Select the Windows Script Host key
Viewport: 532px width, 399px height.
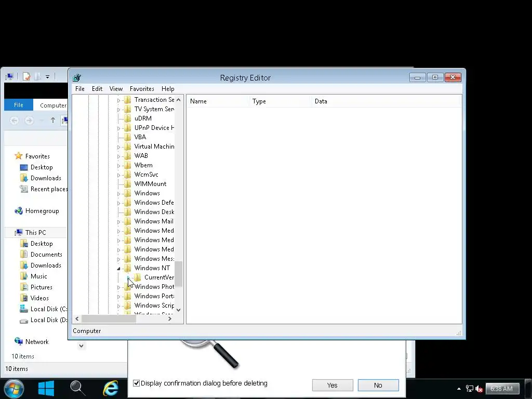154,305
